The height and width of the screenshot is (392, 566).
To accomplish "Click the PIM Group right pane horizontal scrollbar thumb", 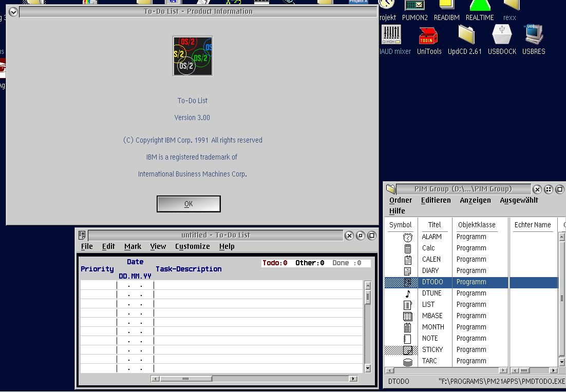I will pos(524,370).
